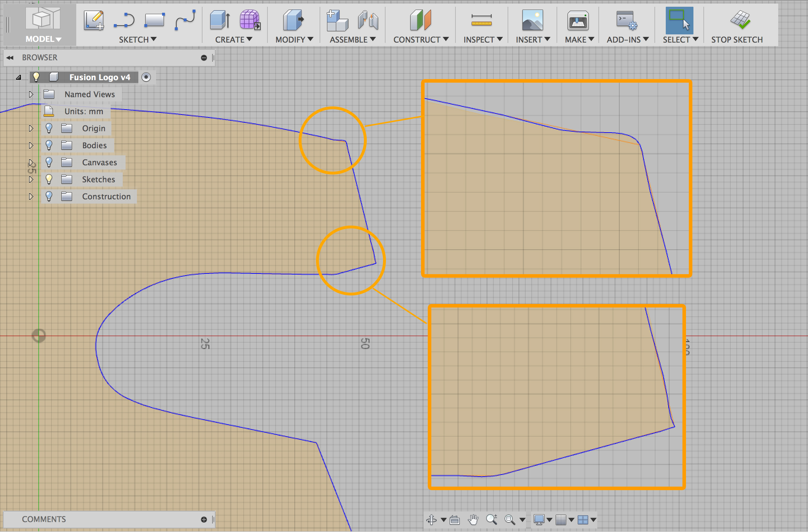Open the Viewports dropdown arrow
The image size is (808, 532).
click(x=593, y=520)
